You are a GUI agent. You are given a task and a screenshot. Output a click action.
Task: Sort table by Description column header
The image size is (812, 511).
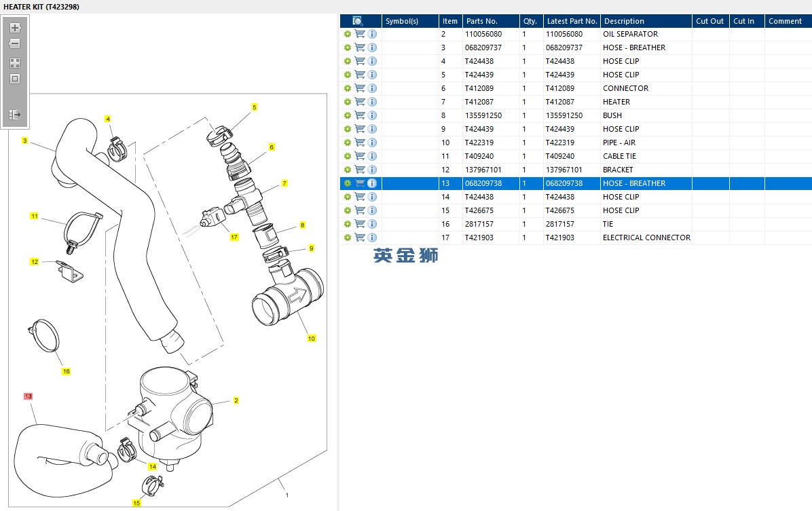pyautogui.click(x=624, y=21)
